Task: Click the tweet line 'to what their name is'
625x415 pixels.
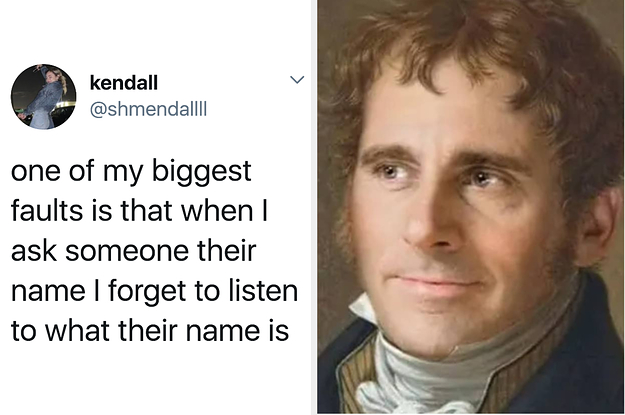Action: click(150, 331)
